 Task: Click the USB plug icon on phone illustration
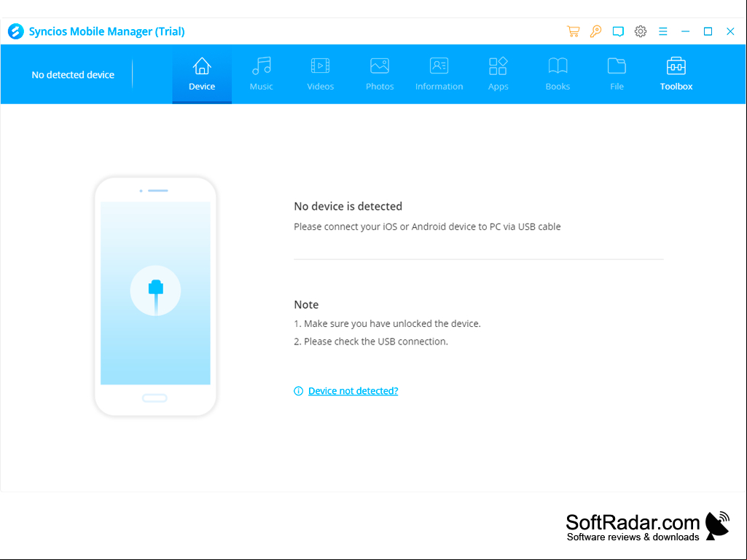click(x=156, y=291)
